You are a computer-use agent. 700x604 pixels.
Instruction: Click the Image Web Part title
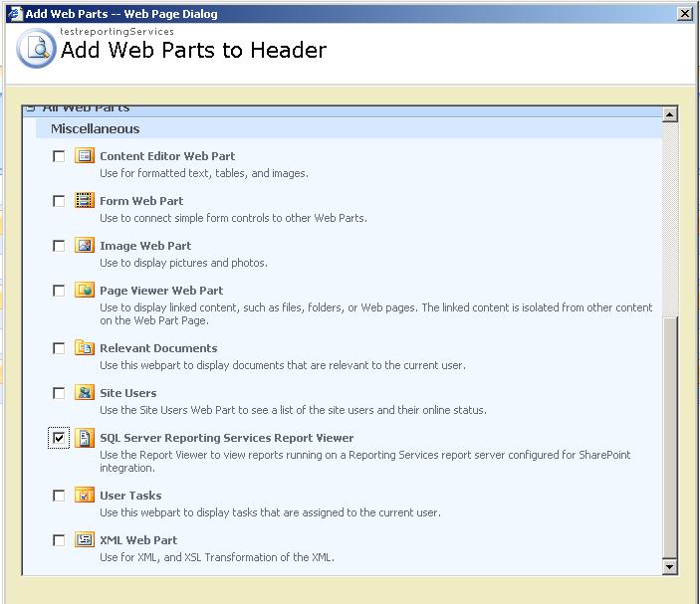point(145,246)
